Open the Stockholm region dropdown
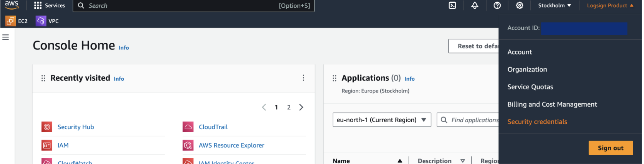644x164 pixels. pos(554,5)
